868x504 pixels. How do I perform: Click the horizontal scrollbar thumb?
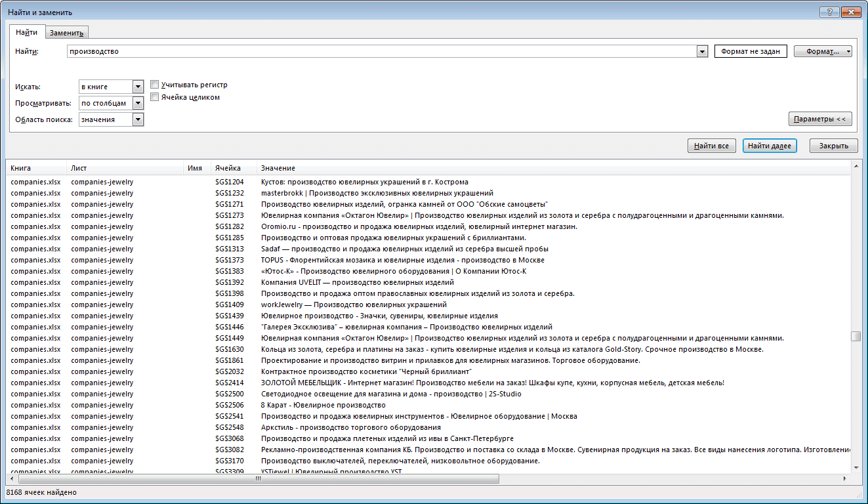[258, 478]
